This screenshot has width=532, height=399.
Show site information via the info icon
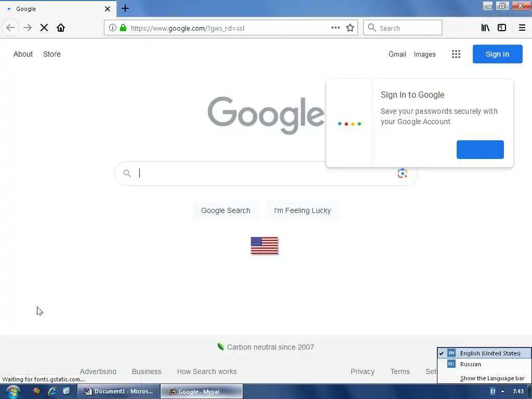(113, 28)
